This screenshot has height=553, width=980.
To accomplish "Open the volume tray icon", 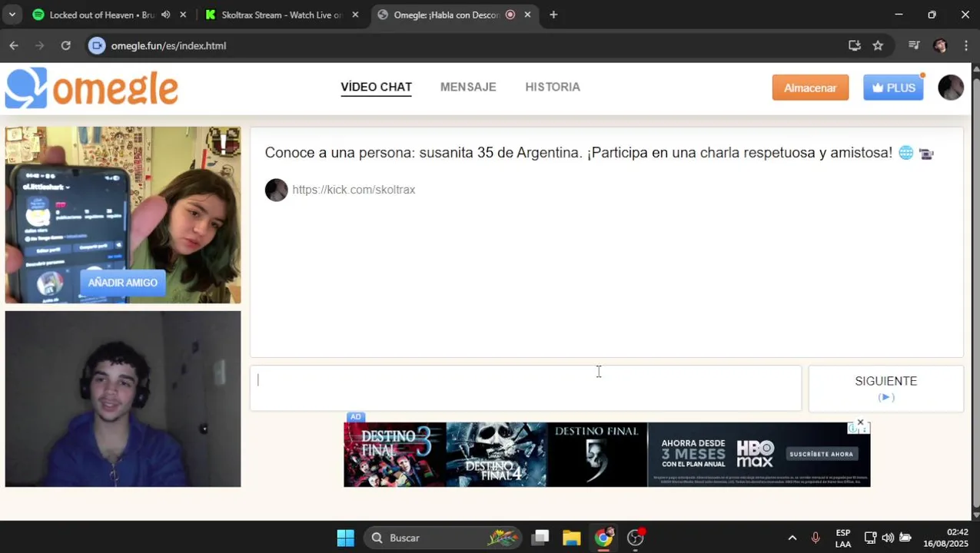I will pyautogui.click(x=888, y=538).
